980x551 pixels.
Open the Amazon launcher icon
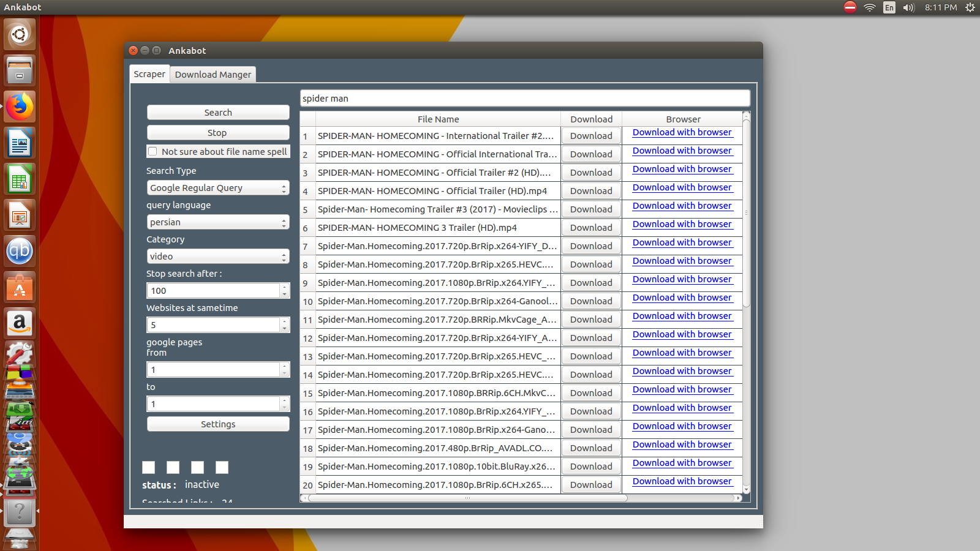point(20,323)
